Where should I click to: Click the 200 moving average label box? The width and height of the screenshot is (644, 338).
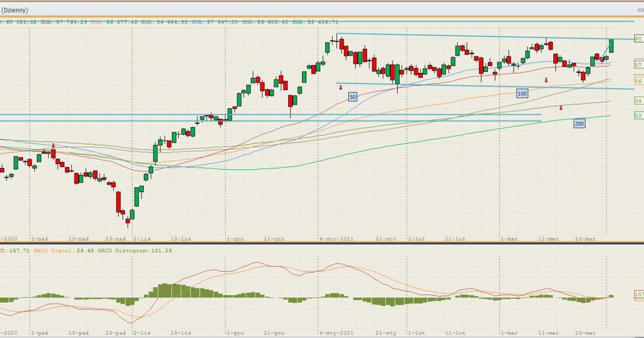pos(579,123)
